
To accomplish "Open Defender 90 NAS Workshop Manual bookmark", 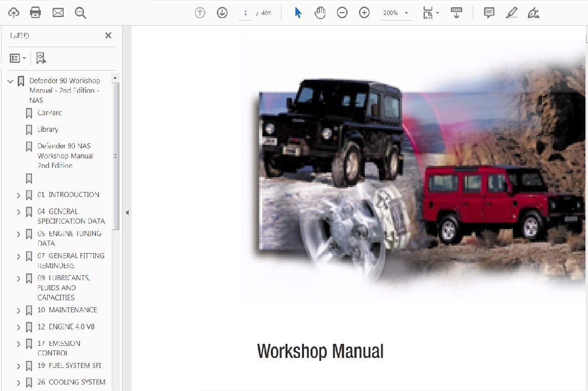I will point(65,156).
